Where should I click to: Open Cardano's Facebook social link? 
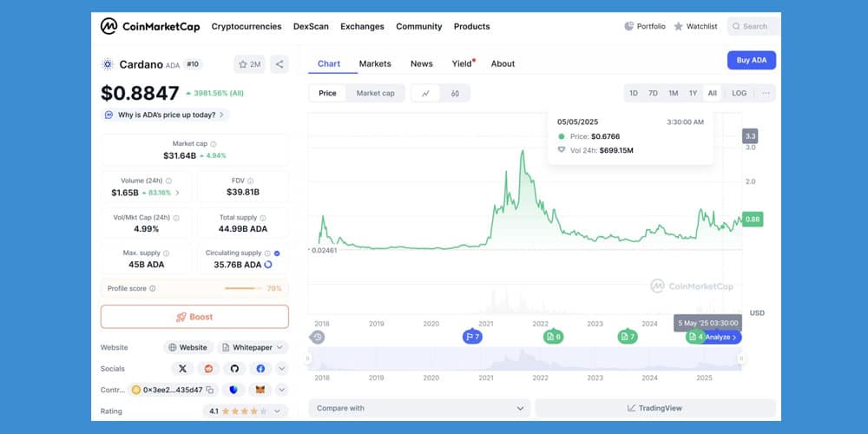coord(260,369)
